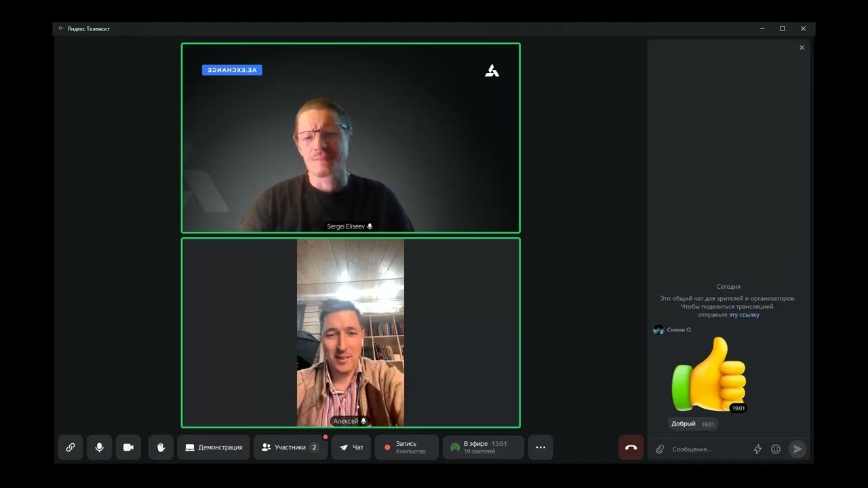The height and width of the screenshot is (488, 868).
Task: Toggle the camera on or off
Action: (x=128, y=447)
